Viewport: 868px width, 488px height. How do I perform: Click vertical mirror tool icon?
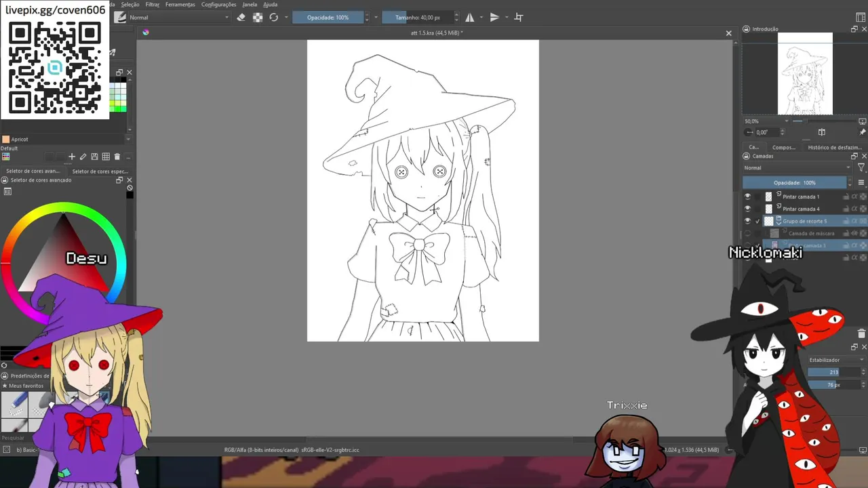tap(494, 18)
